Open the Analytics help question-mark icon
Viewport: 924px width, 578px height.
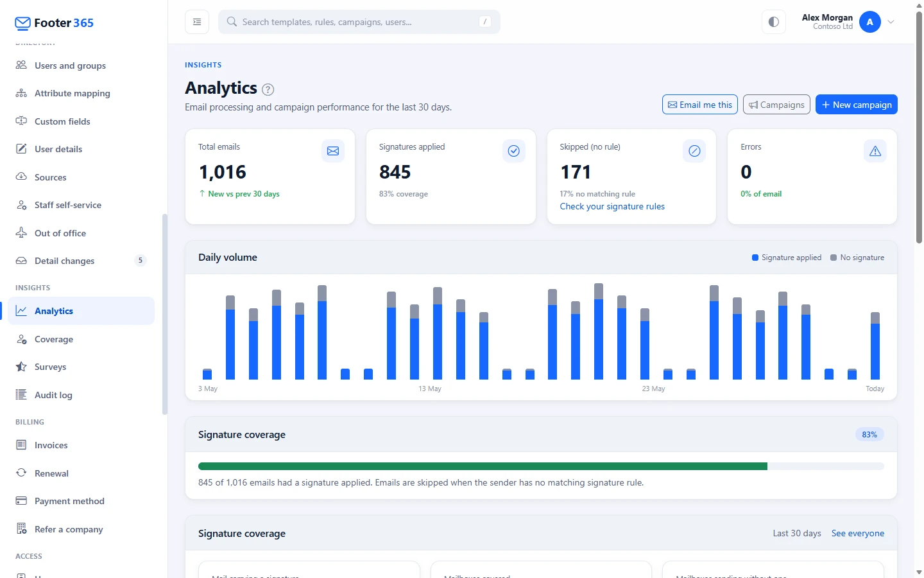click(x=268, y=89)
